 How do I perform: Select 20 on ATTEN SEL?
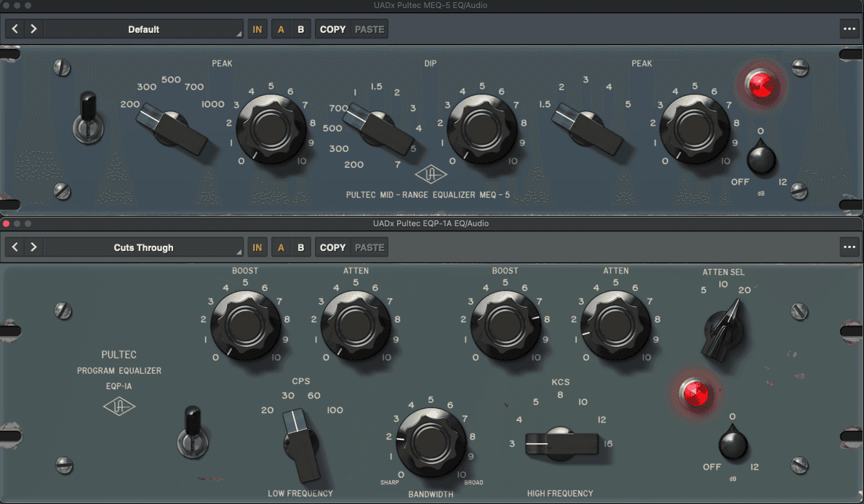745,289
